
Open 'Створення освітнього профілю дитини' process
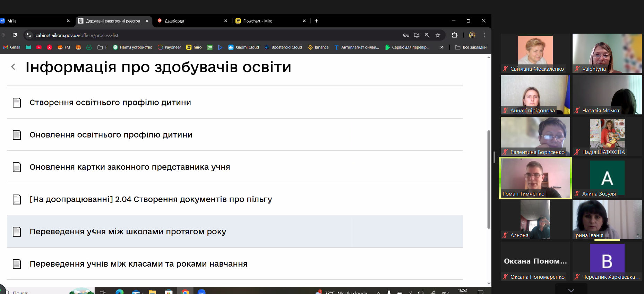[110, 103]
